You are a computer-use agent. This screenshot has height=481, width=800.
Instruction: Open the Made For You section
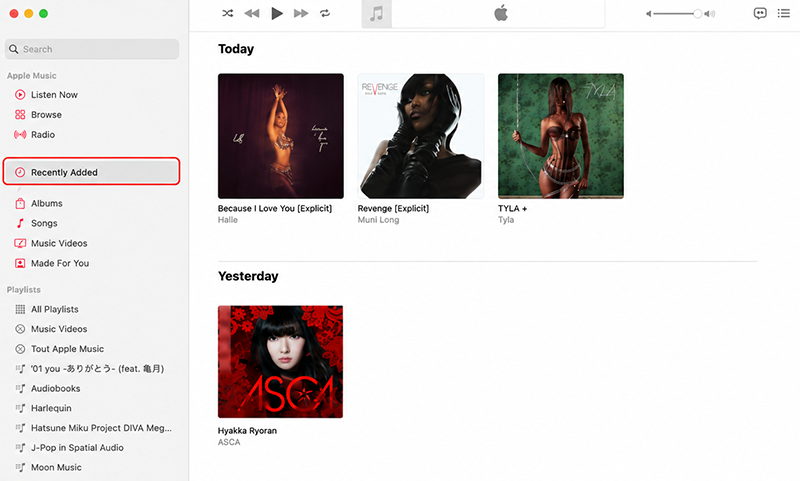tap(60, 263)
